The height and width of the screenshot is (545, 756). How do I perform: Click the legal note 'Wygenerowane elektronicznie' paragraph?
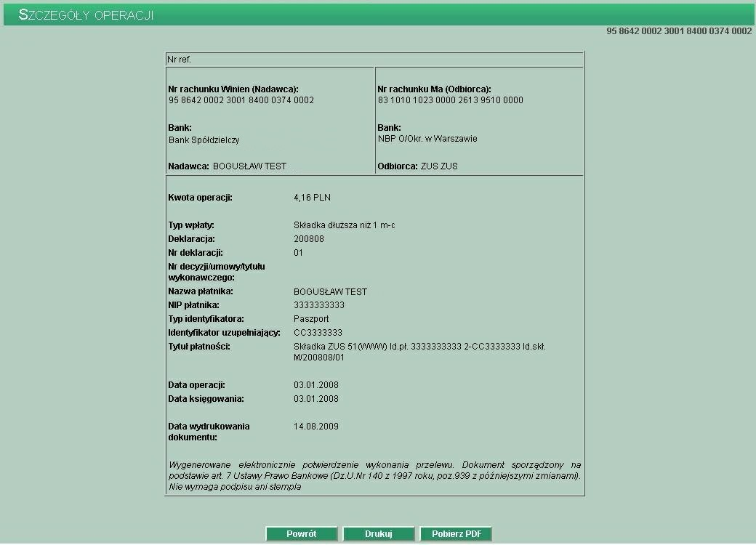(x=374, y=476)
